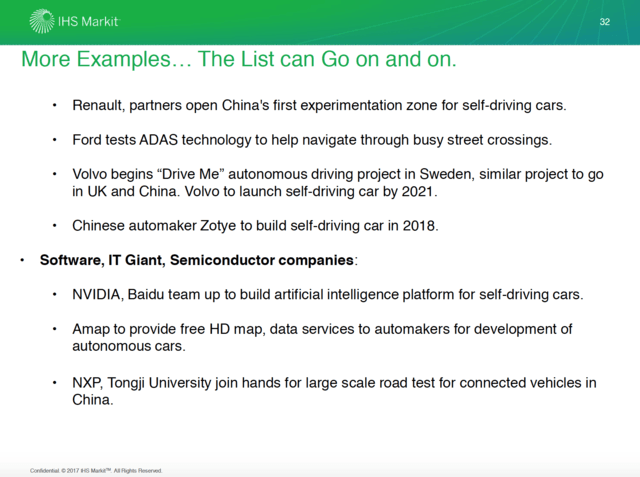Click the 'Software, IT Giant, Semiconductor companies' heading
This screenshot has height=477, width=640.
click(x=199, y=260)
